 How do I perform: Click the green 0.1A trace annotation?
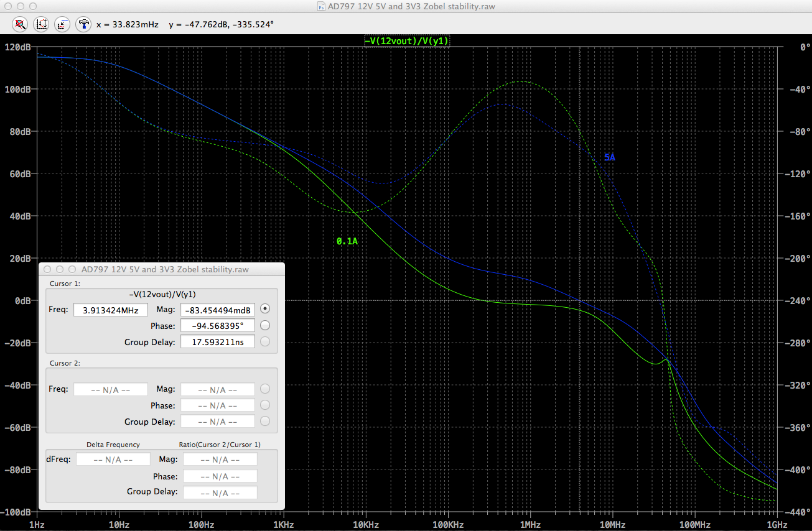347,241
